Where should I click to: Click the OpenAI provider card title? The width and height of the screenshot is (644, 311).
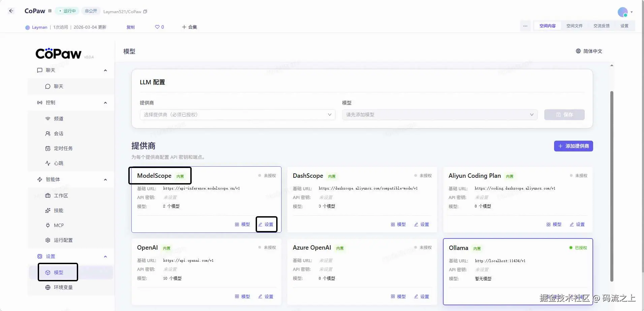click(x=147, y=248)
